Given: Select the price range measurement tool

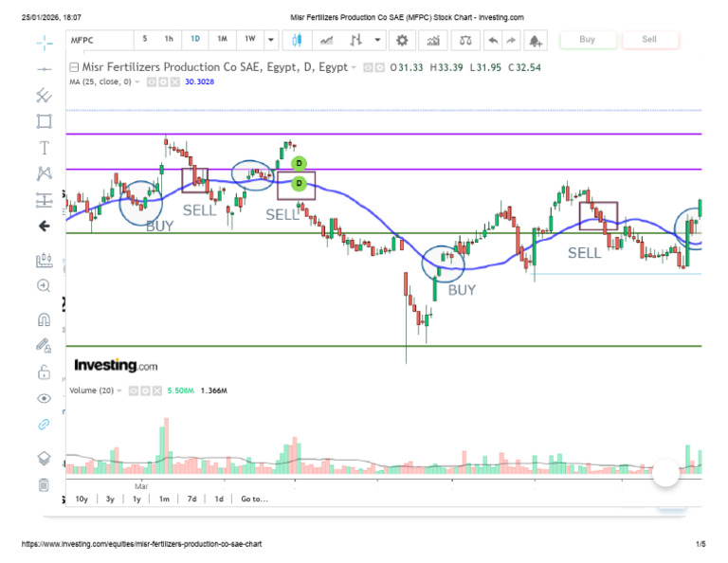Looking at the screenshot, I should 45,200.
